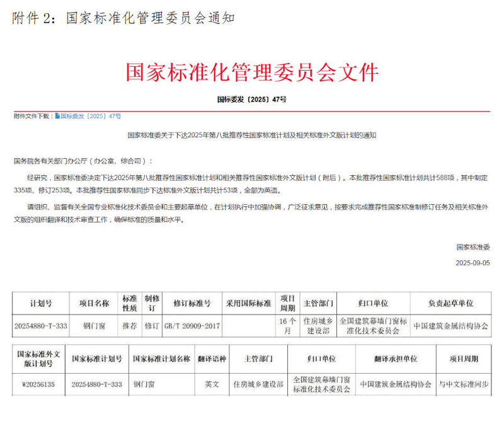Select the 16个月 project cycle cell

(288, 326)
